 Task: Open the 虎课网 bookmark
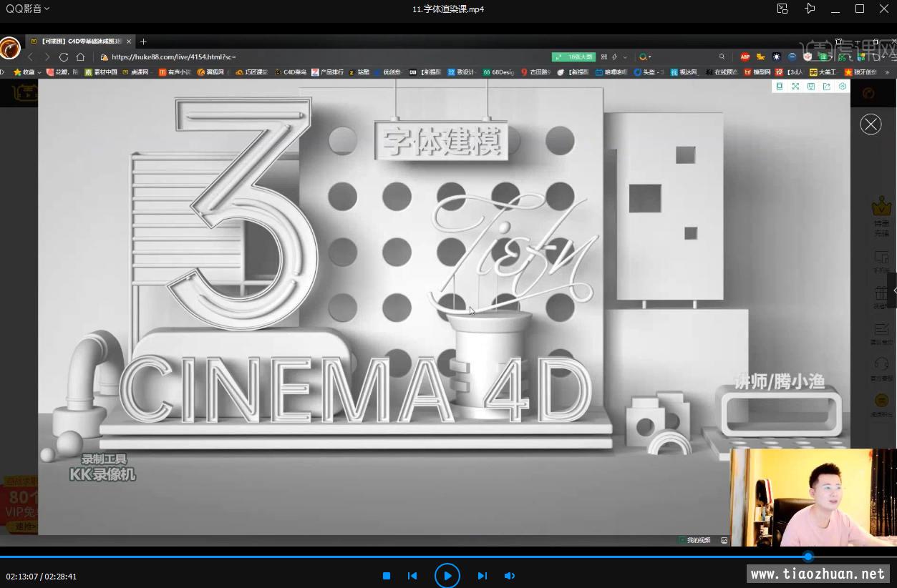[136, 72]
